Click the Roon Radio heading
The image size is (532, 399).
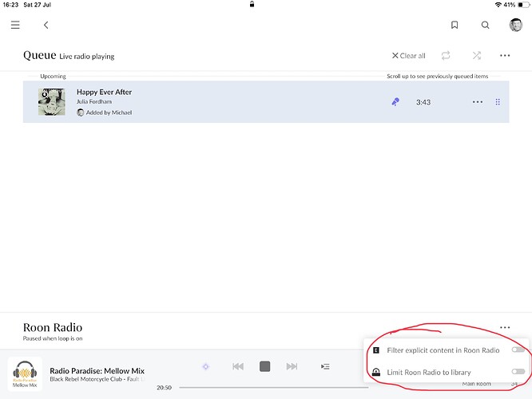coord(53,327)
